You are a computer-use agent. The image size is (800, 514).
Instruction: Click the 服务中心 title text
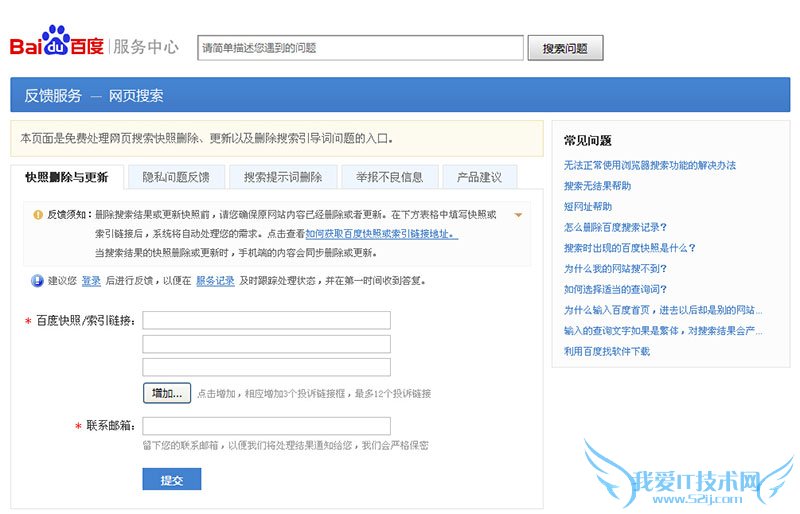coord(146,47)
